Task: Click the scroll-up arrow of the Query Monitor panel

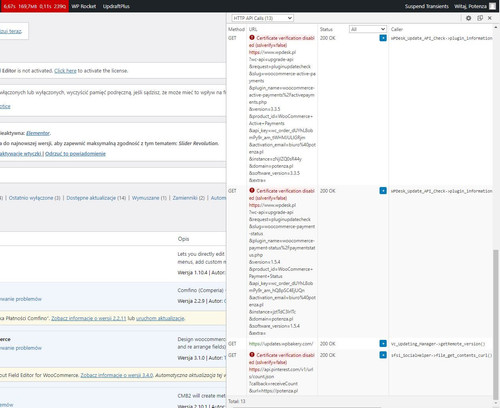Action: coord(496,27)
